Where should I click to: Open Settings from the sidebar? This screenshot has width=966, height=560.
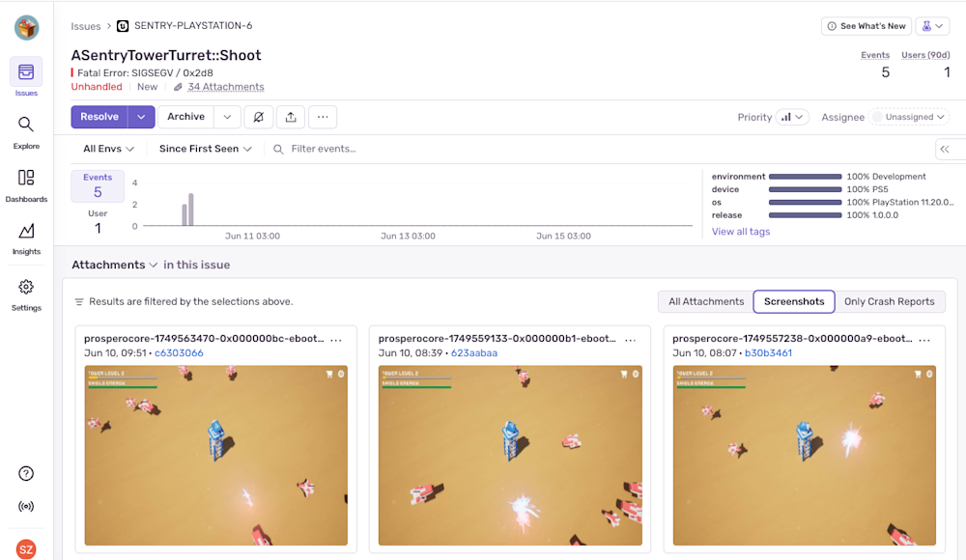tap(26, 295)
